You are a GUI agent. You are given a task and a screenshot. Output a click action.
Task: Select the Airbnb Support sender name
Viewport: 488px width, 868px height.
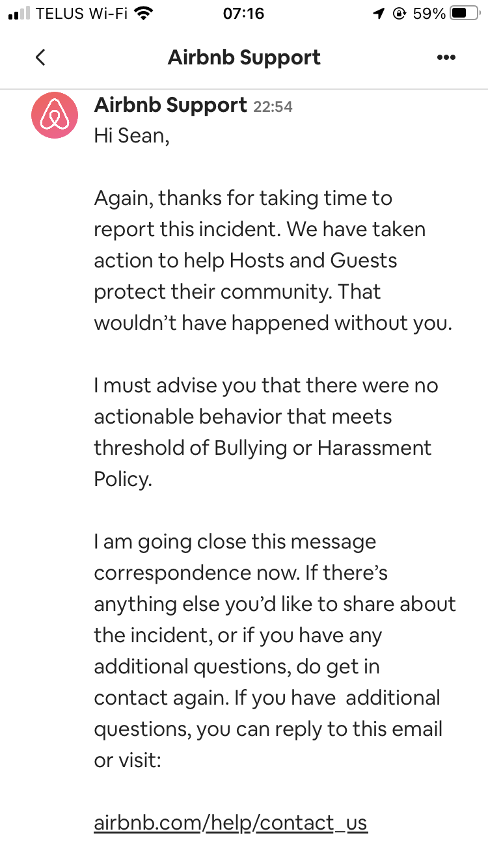170,105
